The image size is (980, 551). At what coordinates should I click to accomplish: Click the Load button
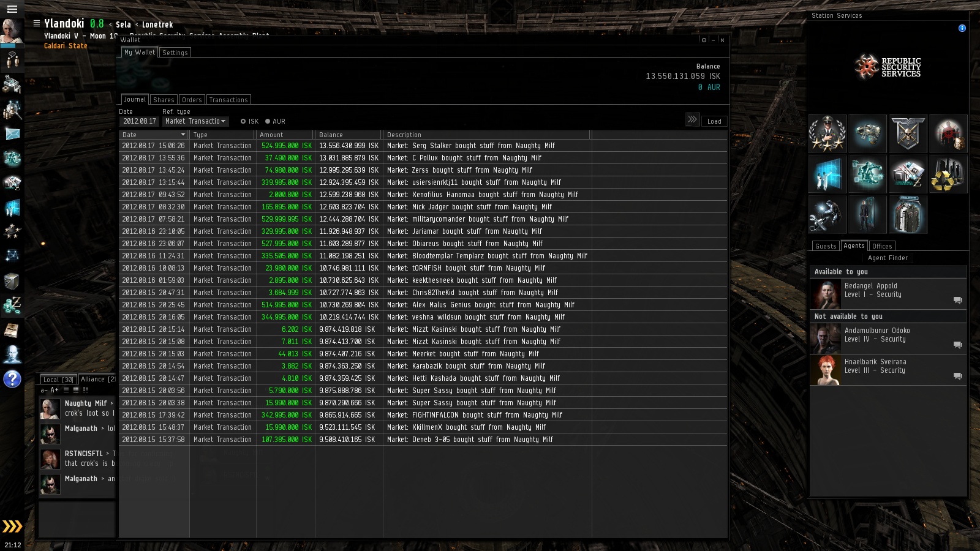point(714,121)
